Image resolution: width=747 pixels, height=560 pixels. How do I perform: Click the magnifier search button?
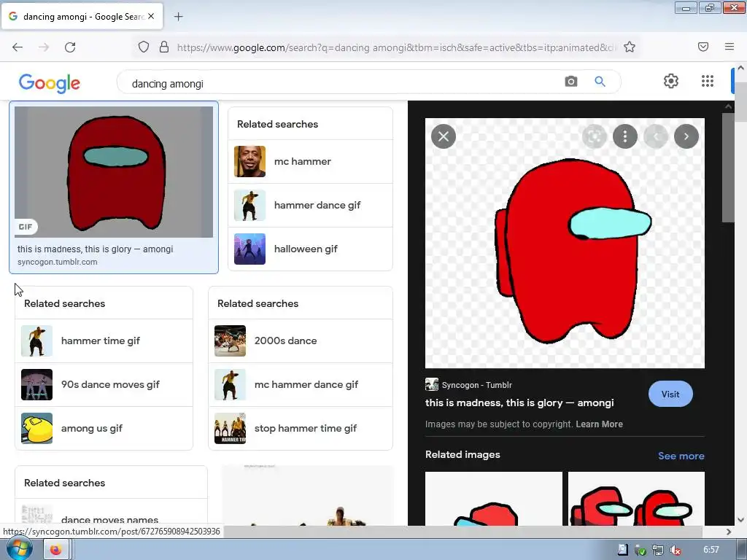600,82
